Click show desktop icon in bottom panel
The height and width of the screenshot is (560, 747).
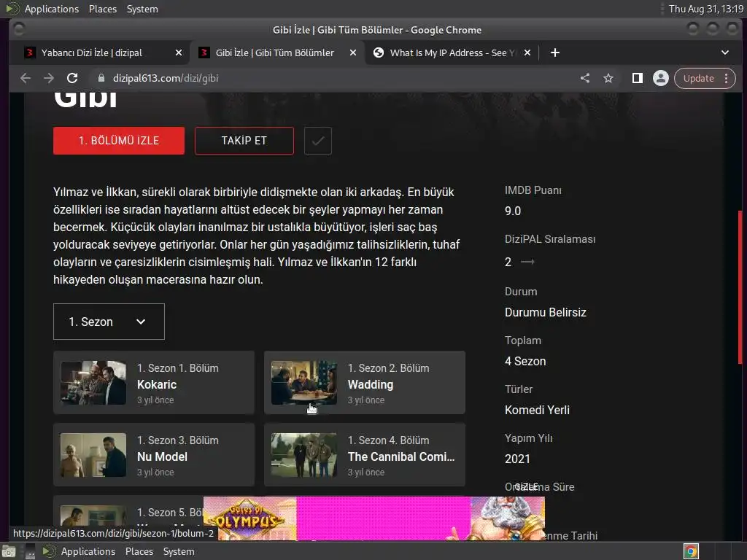(x=9, y=551)
